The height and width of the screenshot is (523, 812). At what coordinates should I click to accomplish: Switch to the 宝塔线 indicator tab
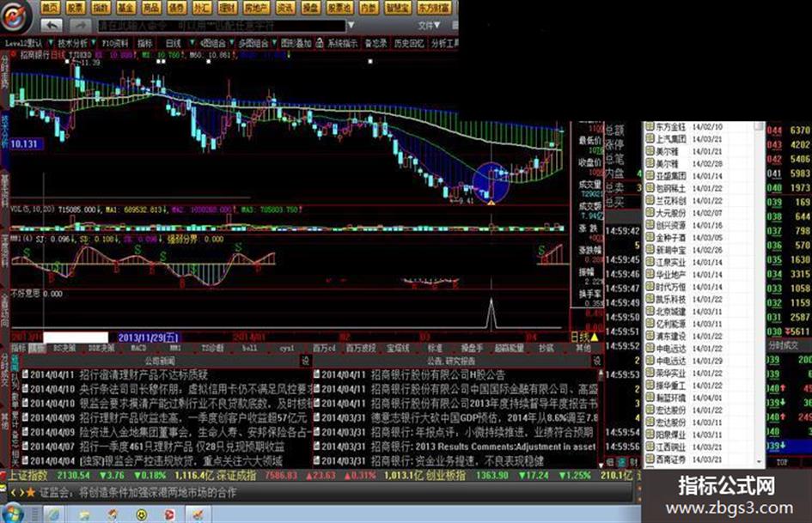click(x=398, y=348)
